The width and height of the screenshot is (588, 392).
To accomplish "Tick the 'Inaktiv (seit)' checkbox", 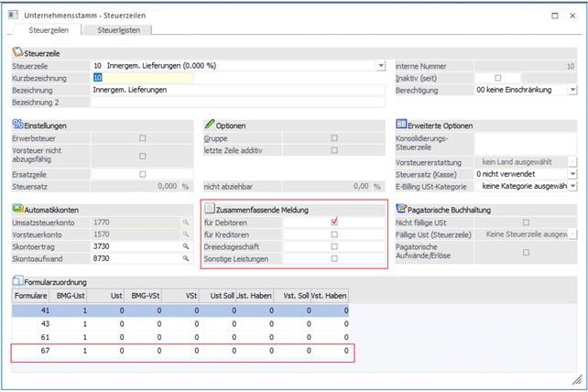I will click(x=498, y=78).
